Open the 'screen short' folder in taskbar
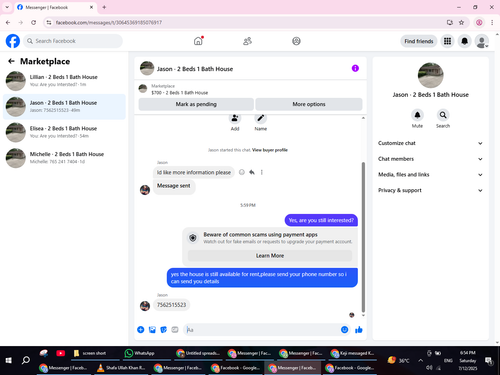 click(95, 353)
